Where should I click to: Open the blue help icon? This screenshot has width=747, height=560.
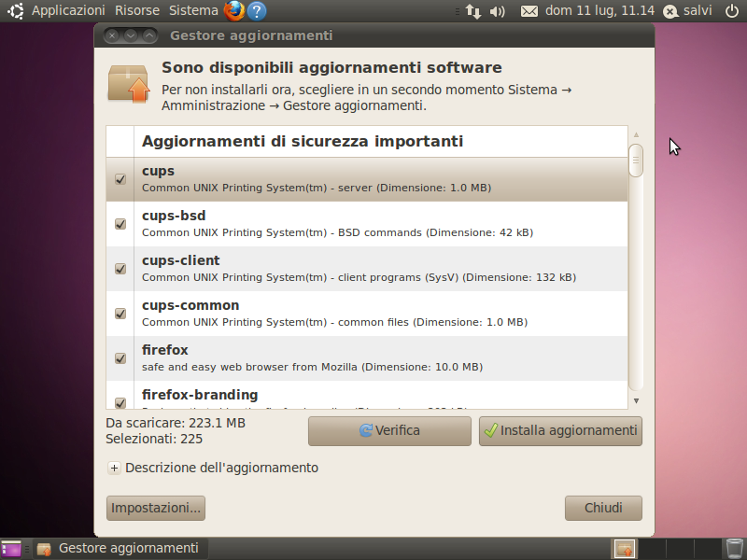pyautogui.click(x=257, y=11)
